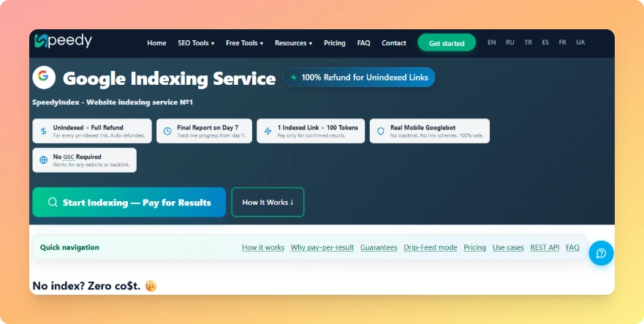Open FAQ in the top navigation bar
Image resolution: width=644 pixels, height=324 pixels.
[363, 43]
